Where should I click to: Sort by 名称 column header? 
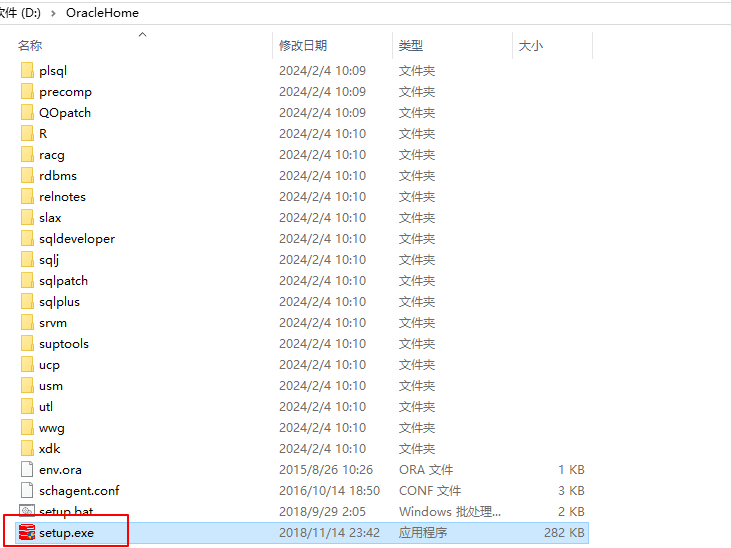click(x=30, y=45)
